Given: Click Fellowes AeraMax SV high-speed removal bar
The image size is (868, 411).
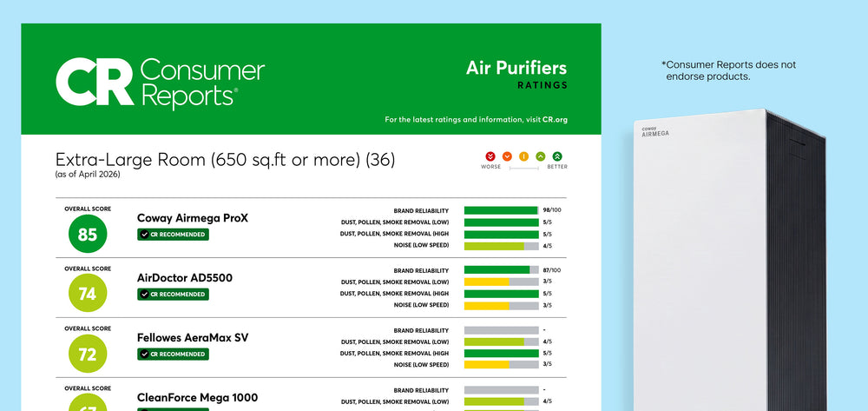Looking at the screenshot, I should point(502,354).
